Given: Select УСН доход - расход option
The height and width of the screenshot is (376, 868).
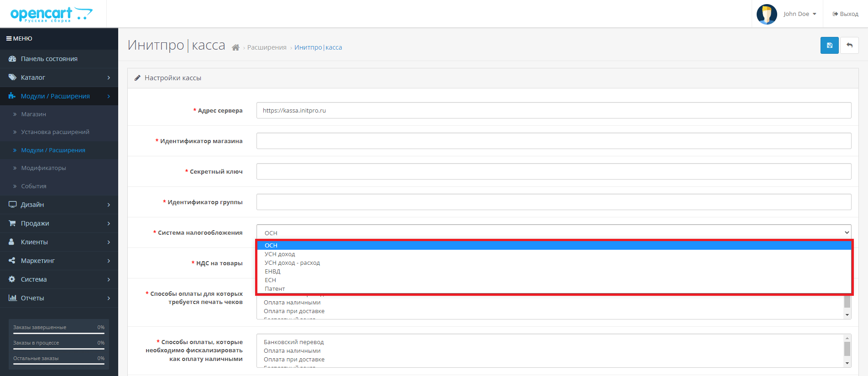Looking at the screenshot, I should 554,263.
